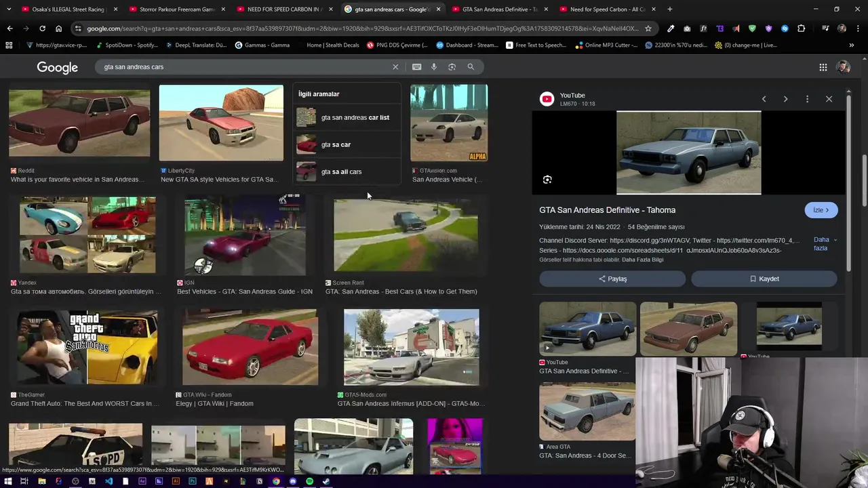Open Google account profile avatar
The height and width of the screenshot is (488, 868).
pos(844,67)
